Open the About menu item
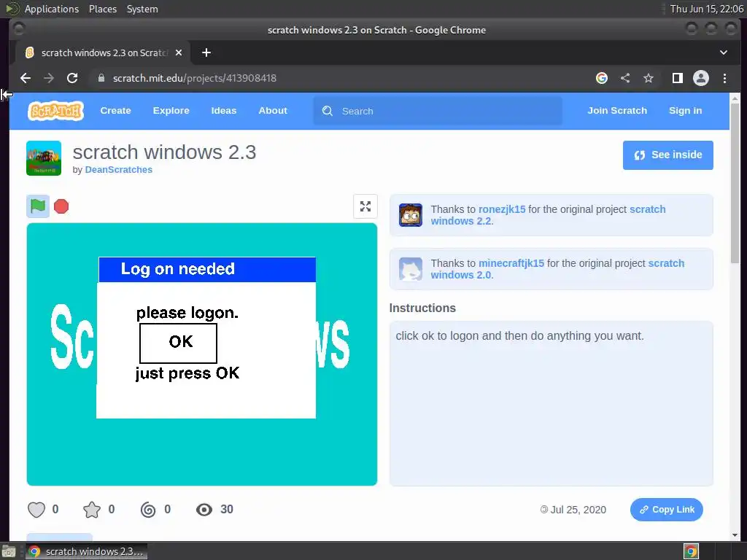Screen dimensions: 747x560 [273, 111]
